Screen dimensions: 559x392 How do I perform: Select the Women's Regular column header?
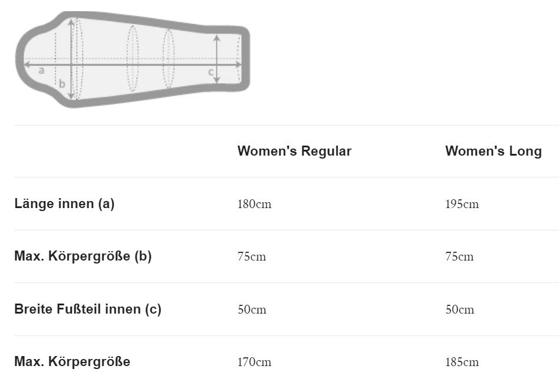(294, 151)
